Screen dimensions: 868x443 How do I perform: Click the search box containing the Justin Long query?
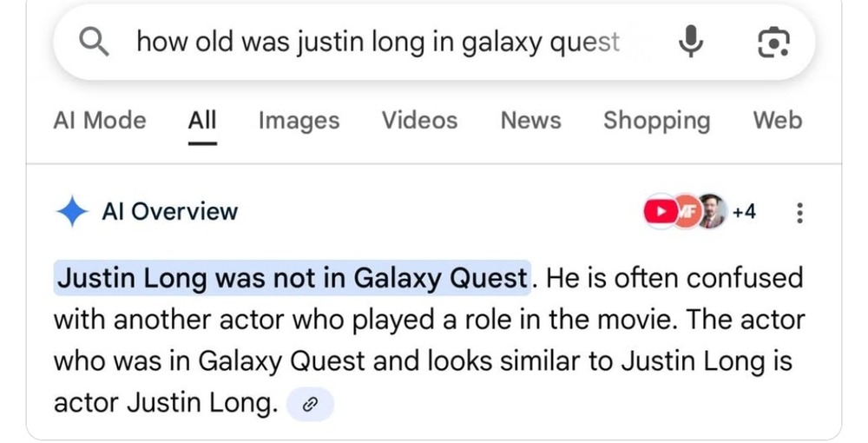click(378, 41)
